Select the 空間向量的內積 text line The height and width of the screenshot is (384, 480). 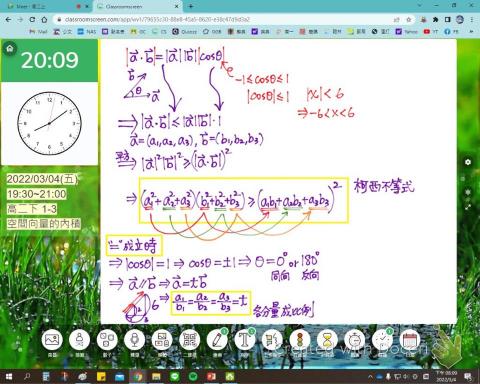coord(44,224)
